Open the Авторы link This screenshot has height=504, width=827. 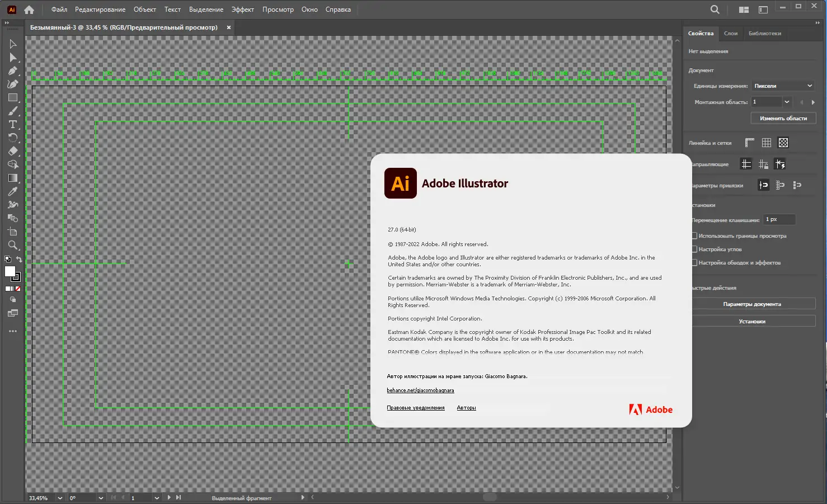point(466,408)
